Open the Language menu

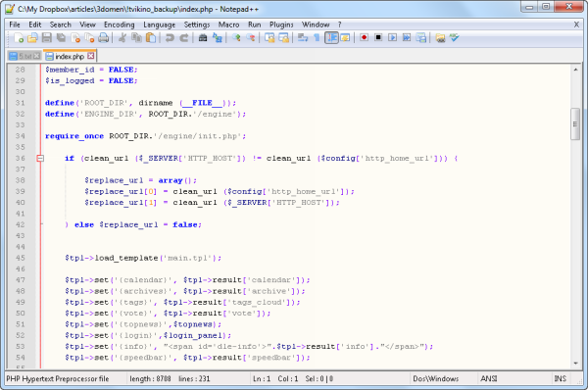(x=160, y=24)
